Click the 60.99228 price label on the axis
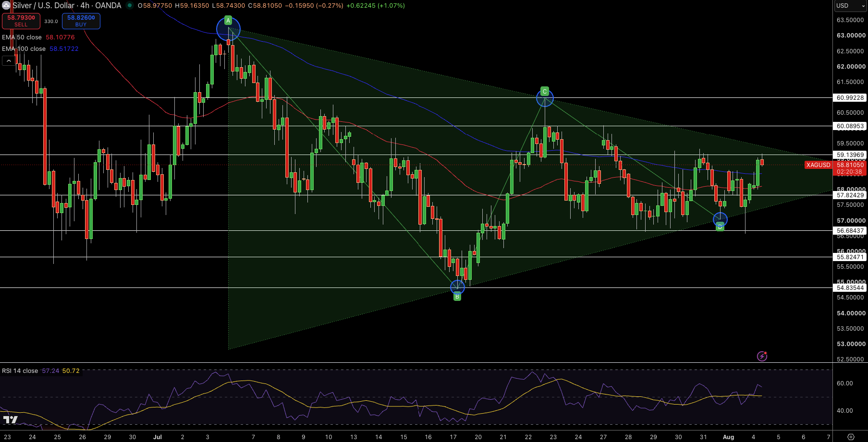 [x=850, y=98]
